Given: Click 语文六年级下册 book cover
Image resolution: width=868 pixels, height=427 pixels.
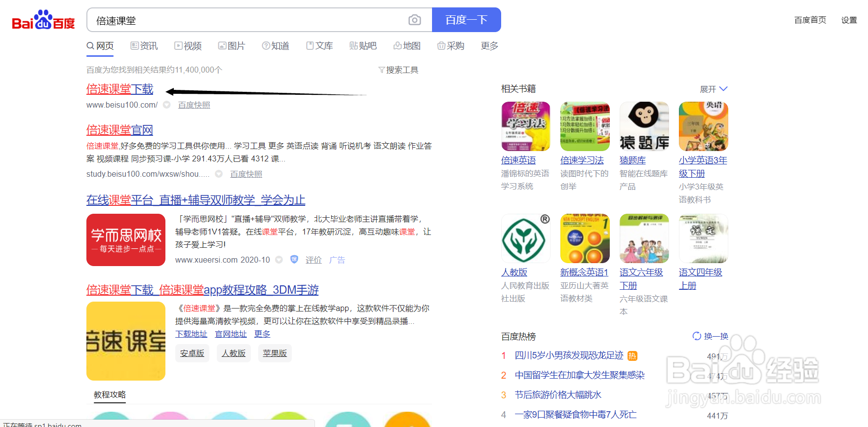Looking at the screenshot, I should click(644, 238).
